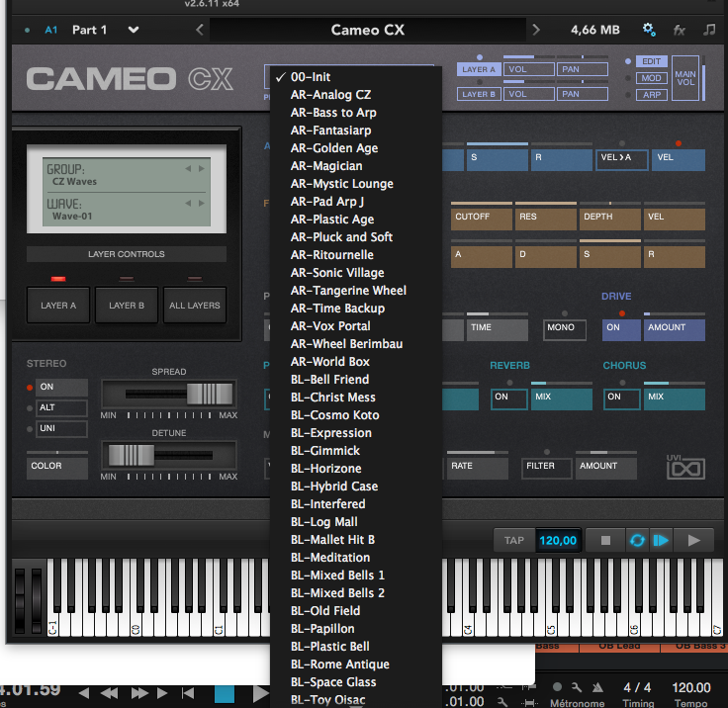Select next Group arrow in display
Screen dimensions: 728x708
[202, 168]
